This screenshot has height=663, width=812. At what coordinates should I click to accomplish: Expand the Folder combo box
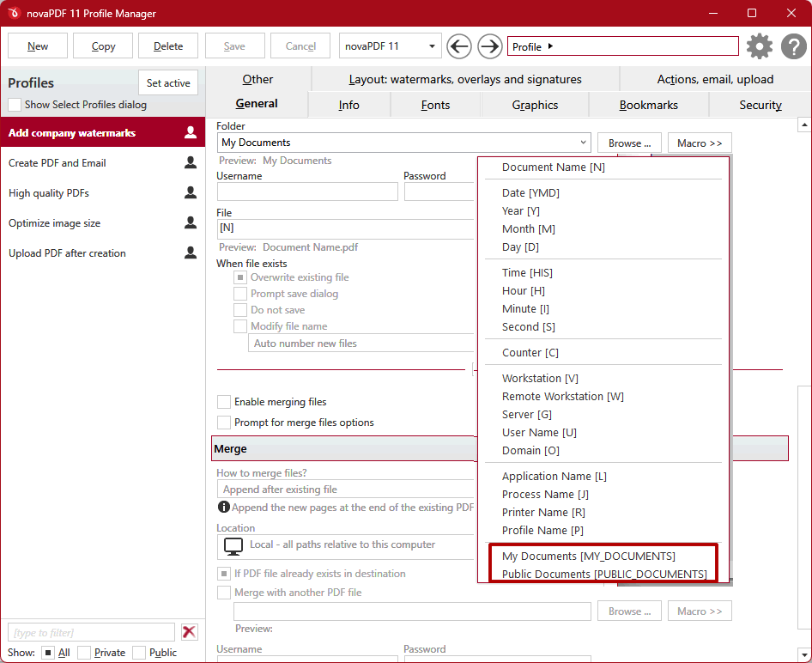pos(583,143)
